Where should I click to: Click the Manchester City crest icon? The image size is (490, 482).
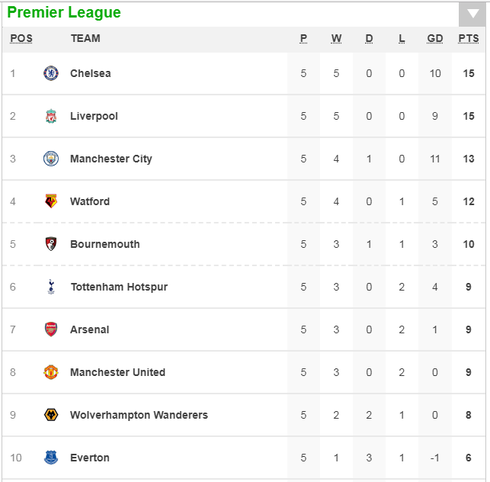(x=51, y=159)
